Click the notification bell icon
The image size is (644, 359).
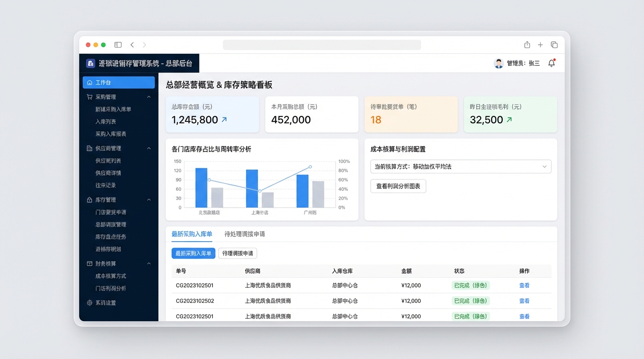(x=551, y=64)
